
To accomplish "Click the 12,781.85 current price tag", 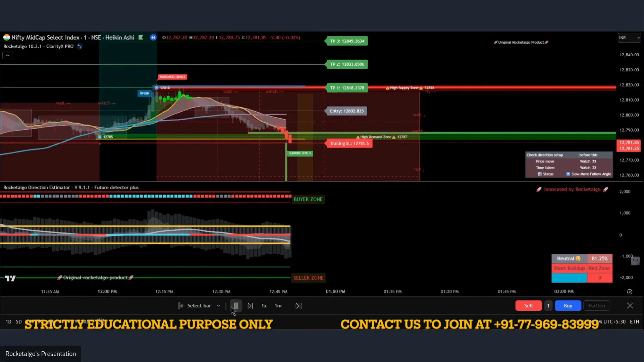I will point(629,142).
